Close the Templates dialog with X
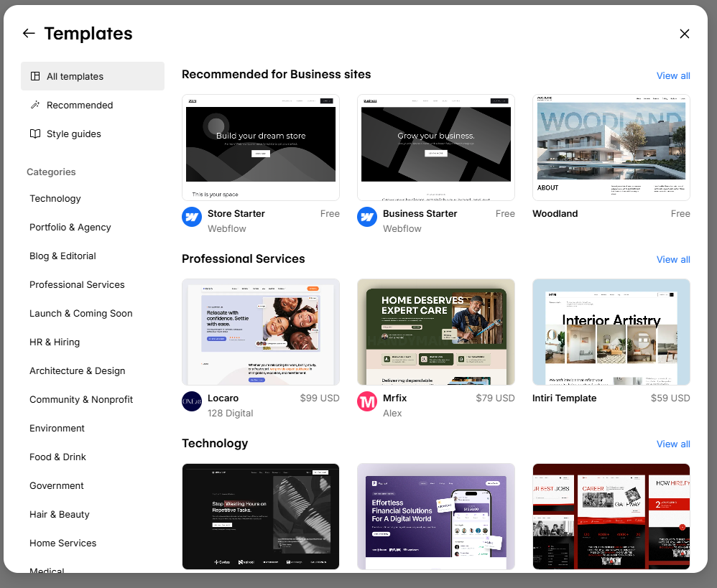The height and width of the screenshot is (588, 717). (x=684, y=34)
